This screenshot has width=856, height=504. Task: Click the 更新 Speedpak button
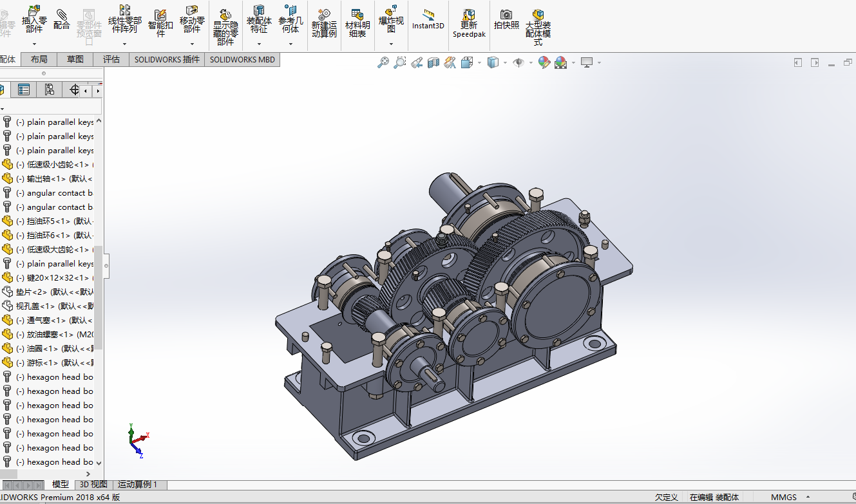tap(469, 23)
